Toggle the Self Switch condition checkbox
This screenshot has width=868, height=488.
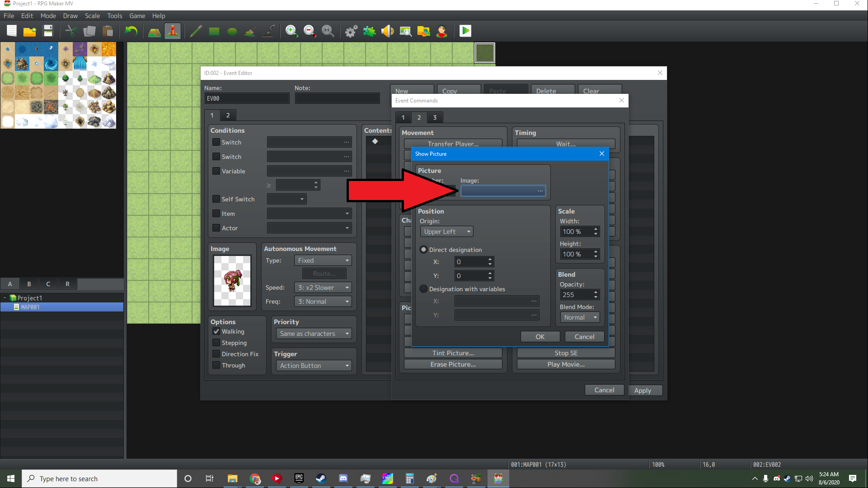pos(216,199)
